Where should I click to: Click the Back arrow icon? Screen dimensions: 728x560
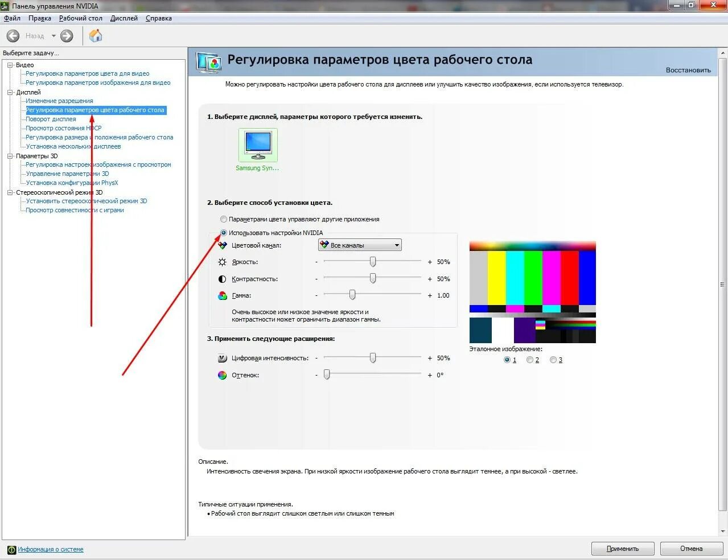coord(13,36)
